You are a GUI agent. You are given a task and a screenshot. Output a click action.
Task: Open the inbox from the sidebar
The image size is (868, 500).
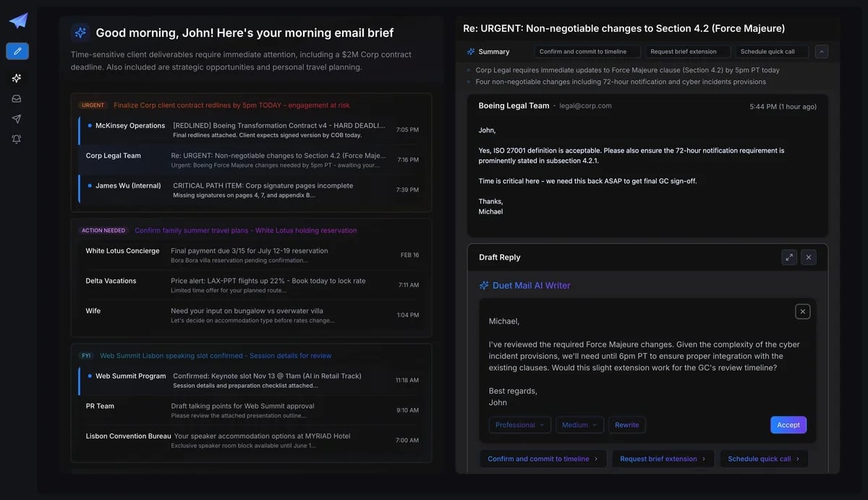point(17,98)
